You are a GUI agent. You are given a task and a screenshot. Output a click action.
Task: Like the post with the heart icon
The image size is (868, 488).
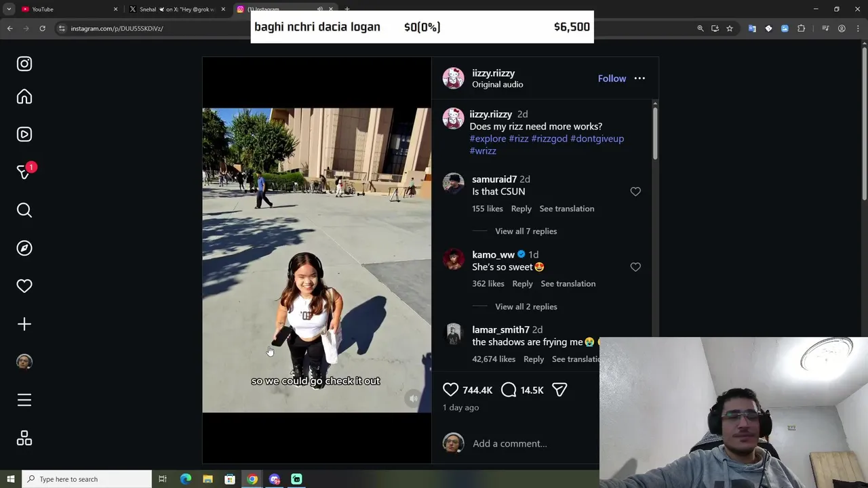(450, 390)
